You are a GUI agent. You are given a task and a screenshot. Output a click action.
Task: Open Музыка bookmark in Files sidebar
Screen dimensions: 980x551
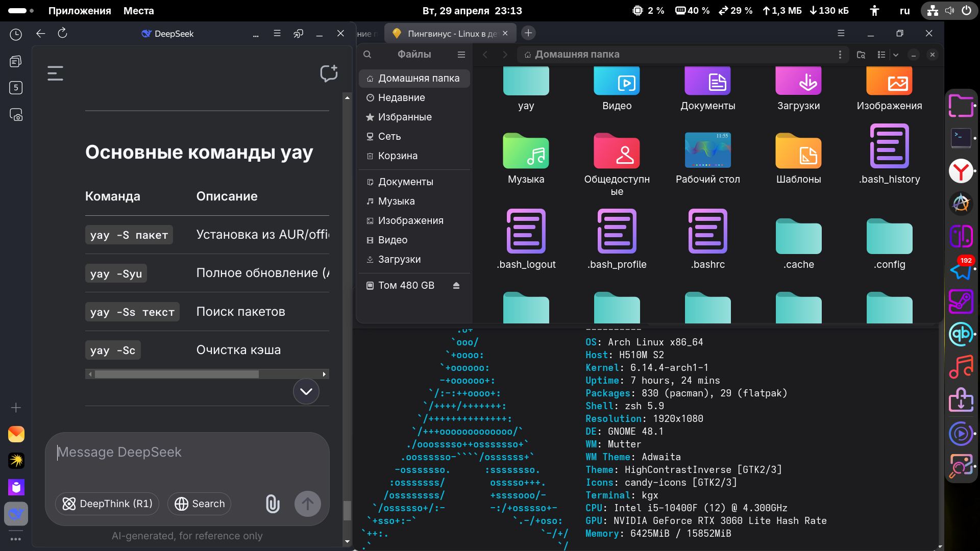414,202
